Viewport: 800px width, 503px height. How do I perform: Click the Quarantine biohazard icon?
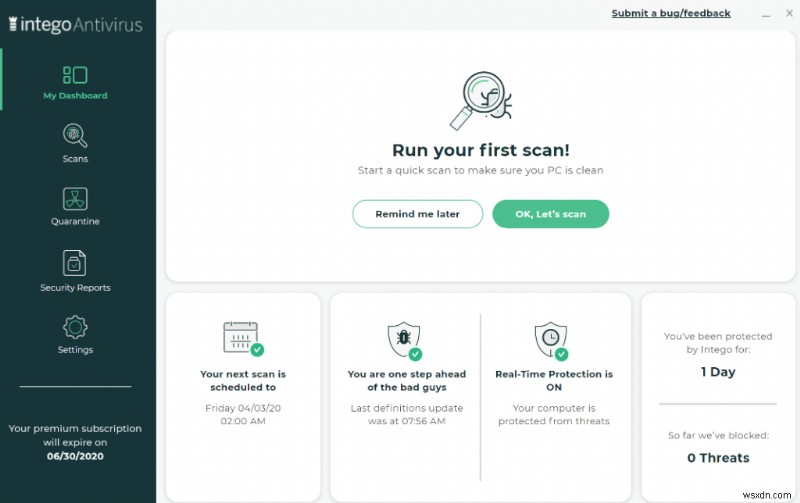[x=75, y=199]
